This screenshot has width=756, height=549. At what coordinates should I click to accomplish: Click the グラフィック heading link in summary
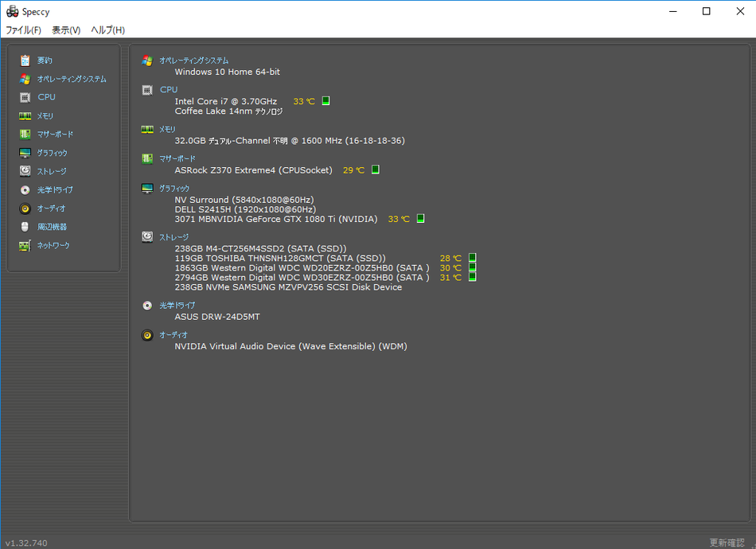[174, 188]
